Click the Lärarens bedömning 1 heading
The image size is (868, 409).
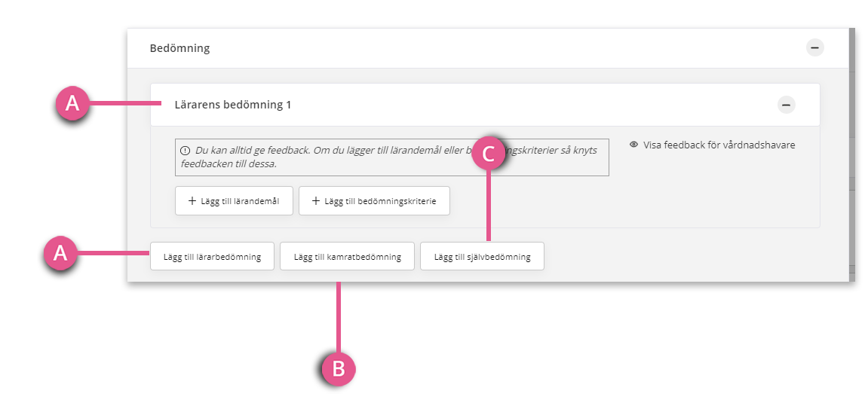point(233,105)
